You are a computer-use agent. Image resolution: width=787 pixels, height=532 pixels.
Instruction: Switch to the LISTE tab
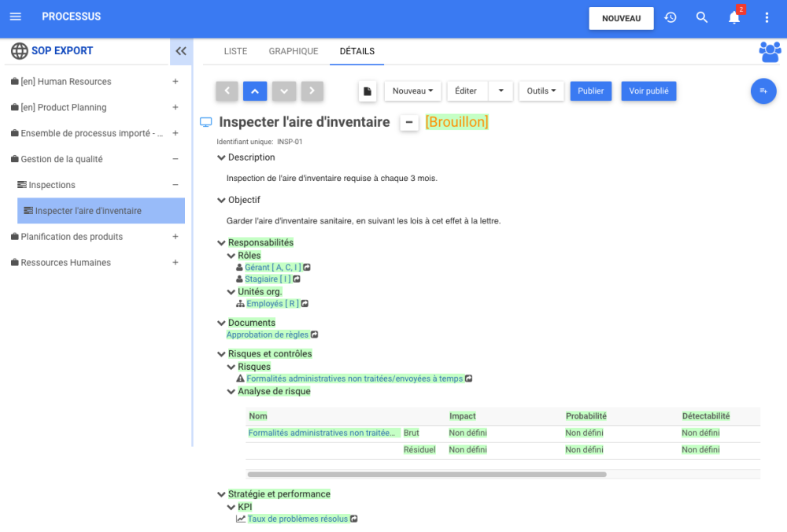235,51
